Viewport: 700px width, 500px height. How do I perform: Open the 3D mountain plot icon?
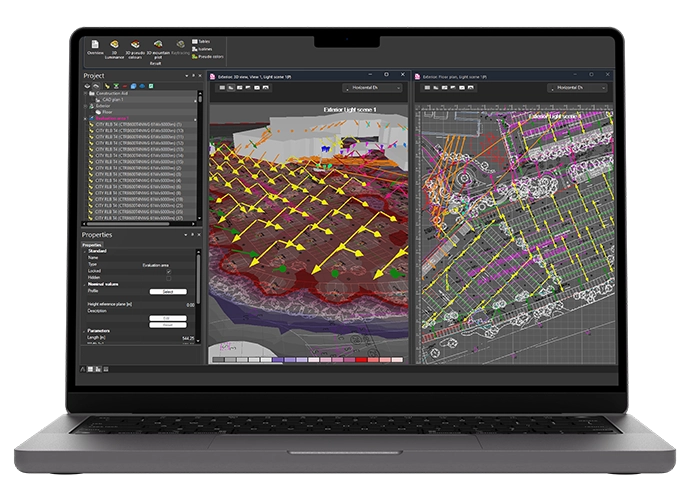click(158, 47)
